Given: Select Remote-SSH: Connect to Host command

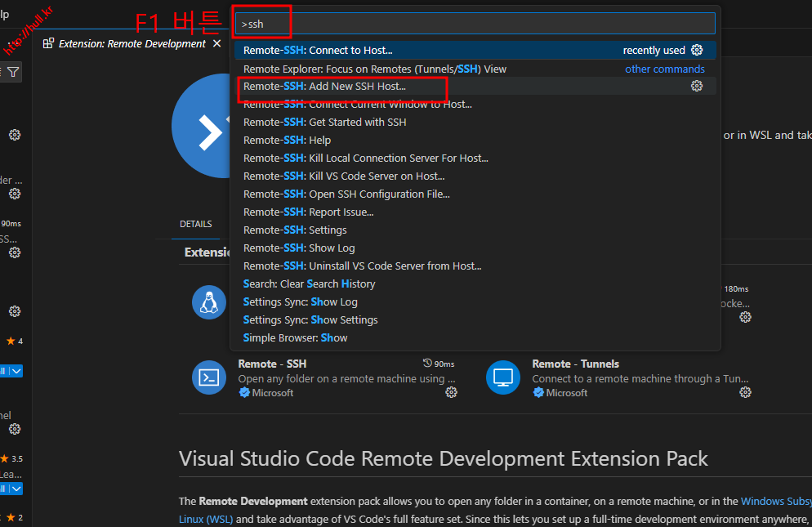Looking at the screenshot, I should coord(318,51).
